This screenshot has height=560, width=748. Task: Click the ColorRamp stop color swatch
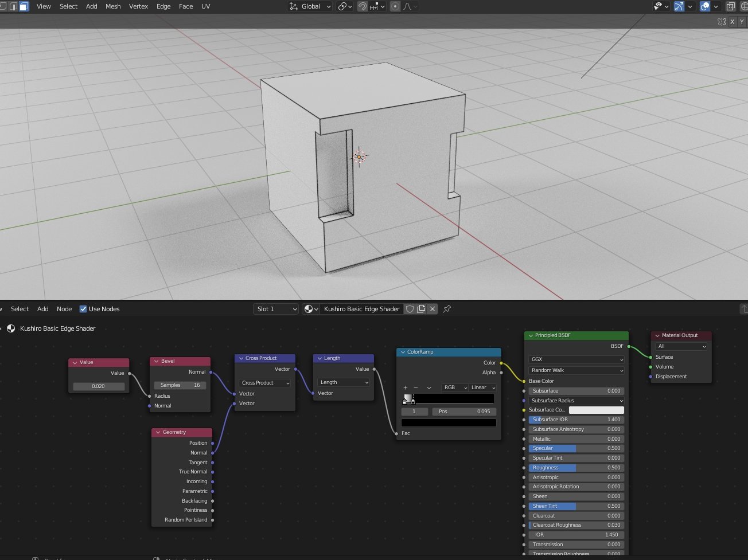(x=449, y=423)
